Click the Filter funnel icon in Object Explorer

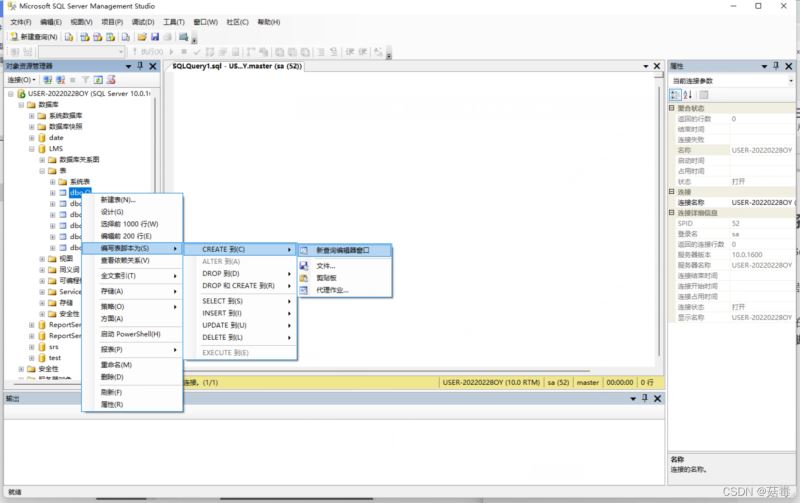point(85,80)
